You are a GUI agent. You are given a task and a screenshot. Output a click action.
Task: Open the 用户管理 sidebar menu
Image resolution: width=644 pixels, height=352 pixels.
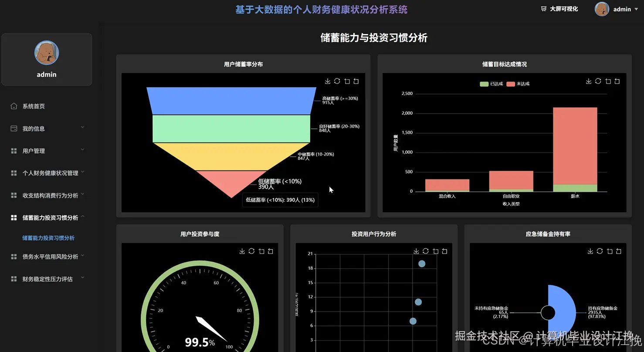[x=47, y=151]
